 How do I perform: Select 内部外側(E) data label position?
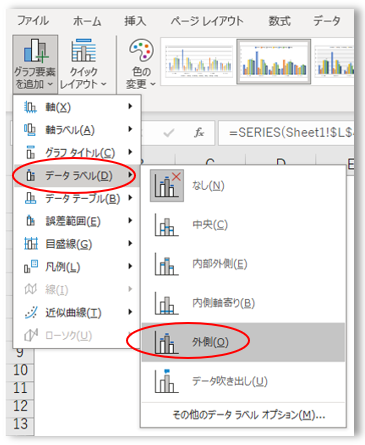pos(243,264)
